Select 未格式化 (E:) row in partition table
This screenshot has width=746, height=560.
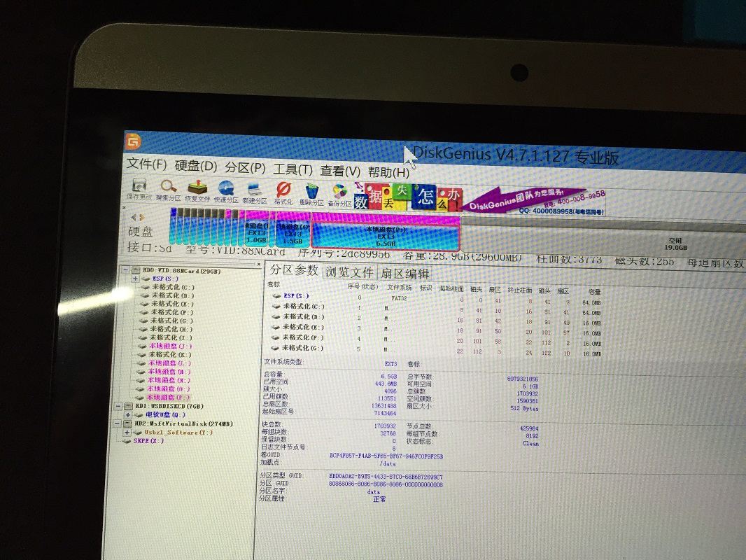[x=436, y=329]
